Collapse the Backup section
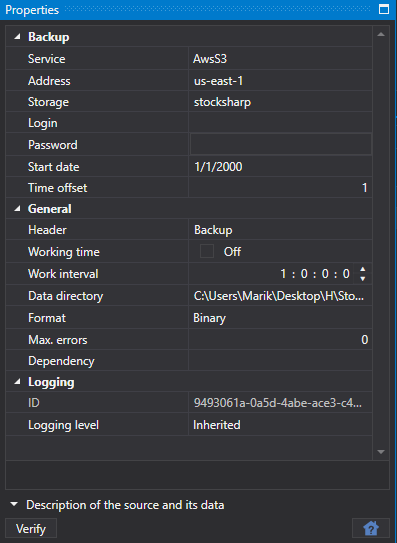 [x=17, y=36]
